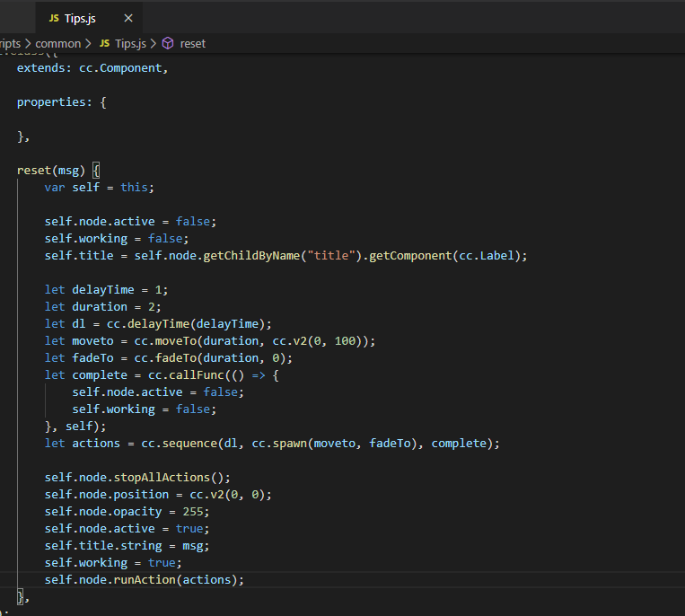
Task: Click the 'properties: {' line
Action: coord(62,102)
